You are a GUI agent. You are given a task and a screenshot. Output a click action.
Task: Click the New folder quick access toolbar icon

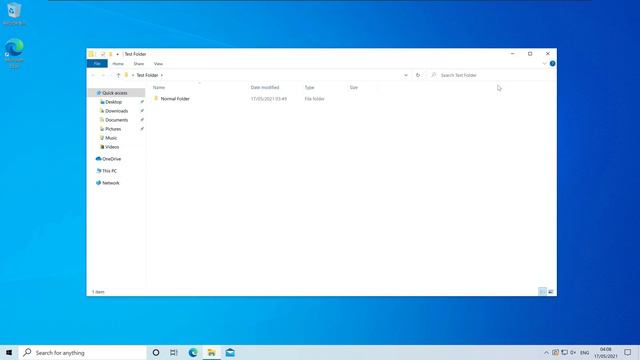[x=110, y=54]
